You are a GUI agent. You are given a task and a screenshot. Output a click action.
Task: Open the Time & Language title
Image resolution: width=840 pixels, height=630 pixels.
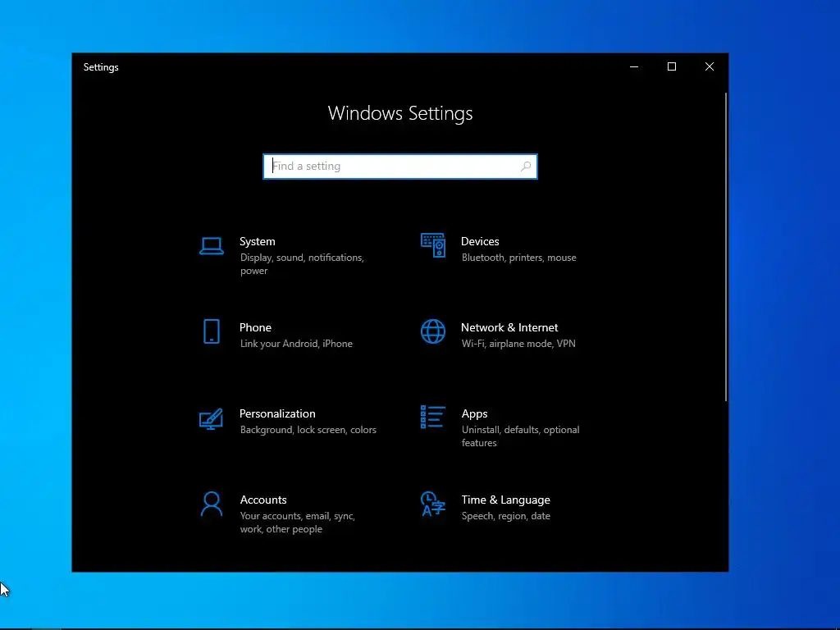click(x=505, y=500)
